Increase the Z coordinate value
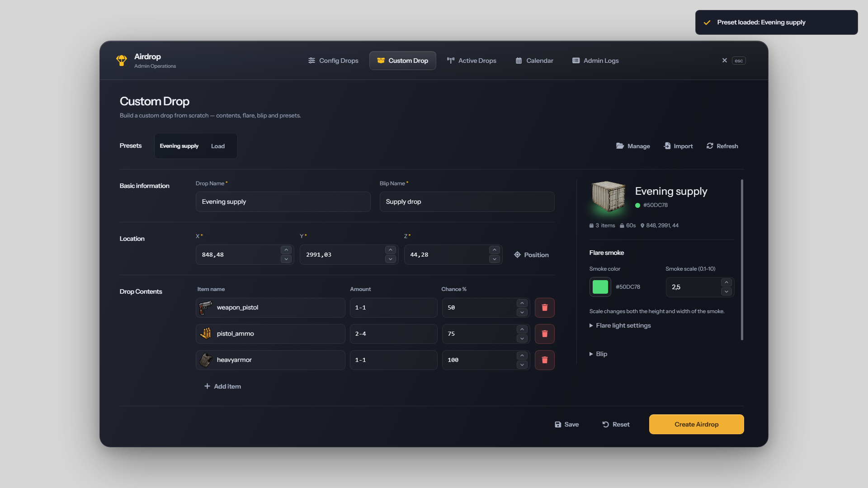The image size is (868, 488). (495, 250)
